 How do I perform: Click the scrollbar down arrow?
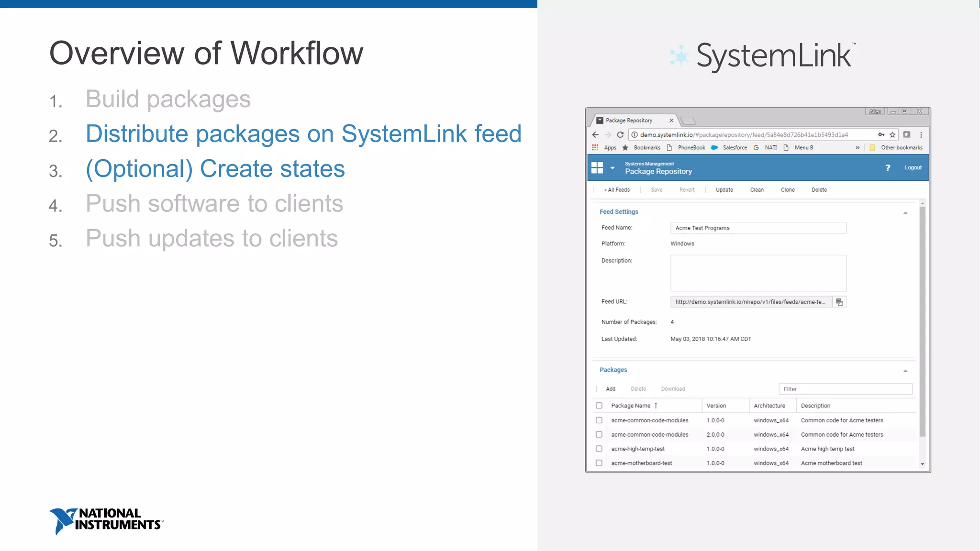click(923, 464)
